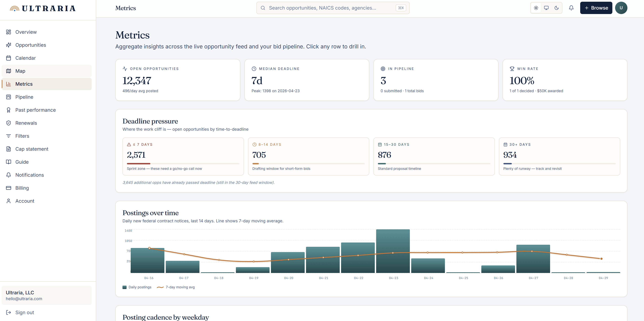Click the 15–30 days calendar icon

tap(380, 145)
